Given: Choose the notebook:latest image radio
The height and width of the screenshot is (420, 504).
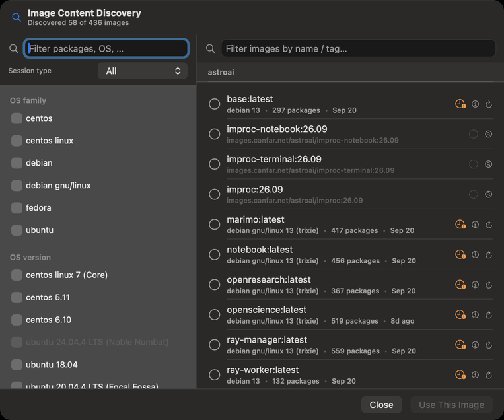Looking at the screenshot, I should point(215,254).
